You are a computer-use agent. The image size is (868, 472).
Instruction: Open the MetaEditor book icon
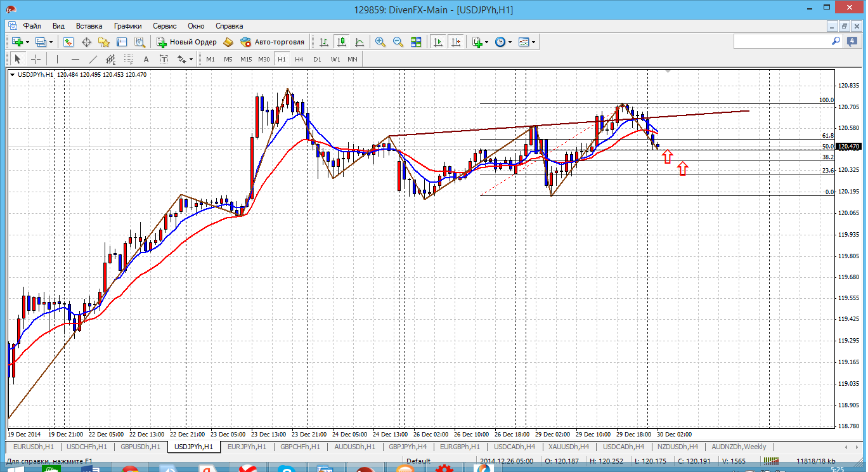228,42
